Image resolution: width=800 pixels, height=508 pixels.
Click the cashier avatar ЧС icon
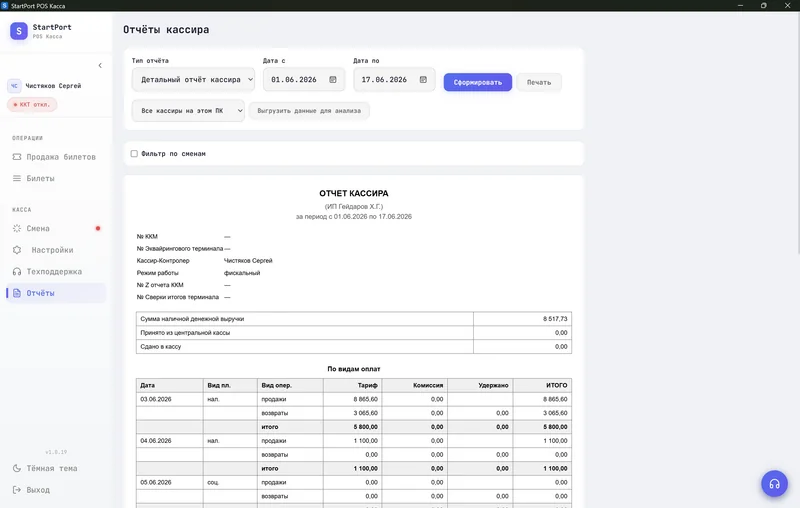coord(14,86)
